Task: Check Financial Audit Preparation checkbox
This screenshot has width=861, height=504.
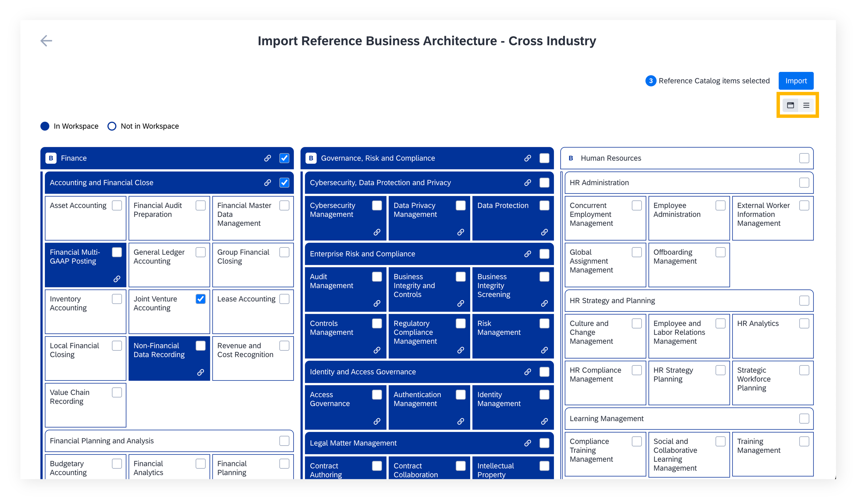Action: [201, 205]
